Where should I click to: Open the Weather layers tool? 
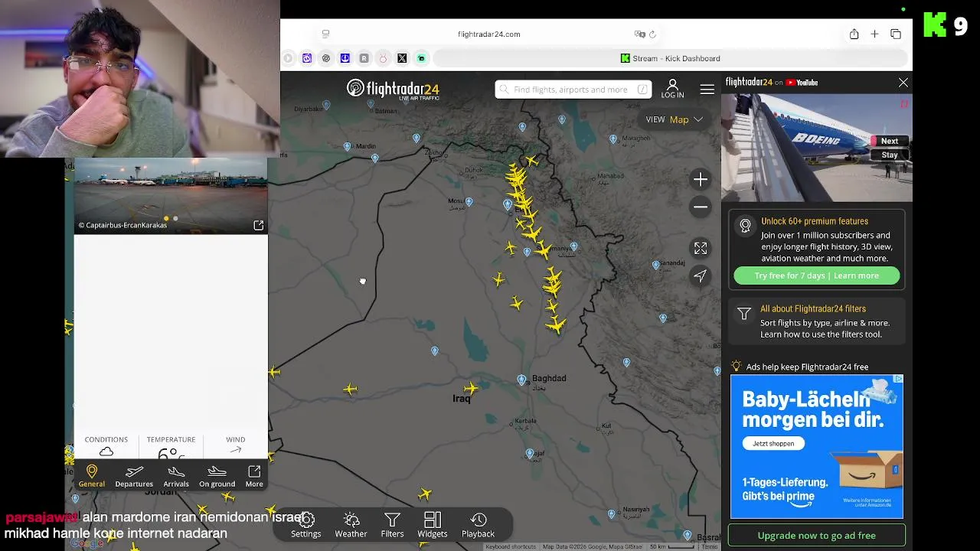point(351,525)
